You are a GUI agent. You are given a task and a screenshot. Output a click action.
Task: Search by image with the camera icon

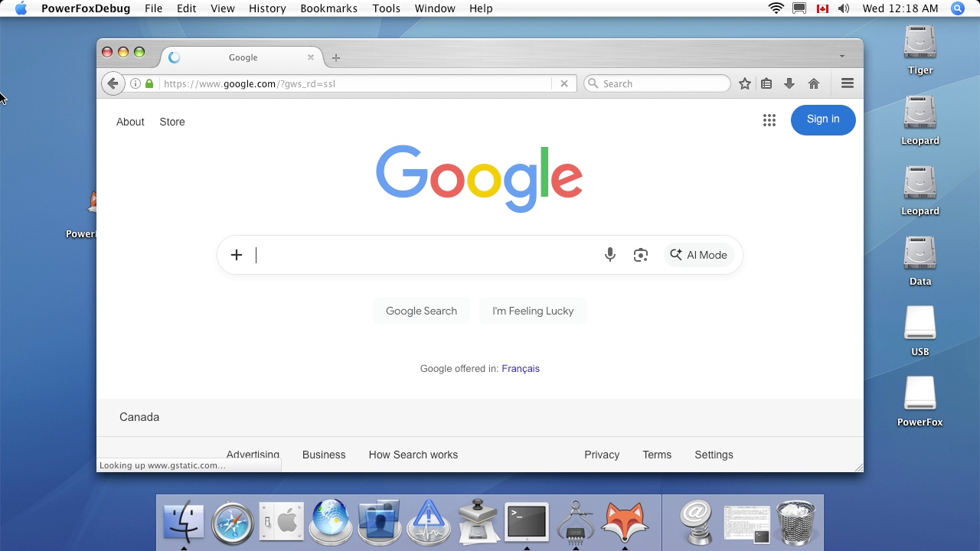tap(641, 255)
